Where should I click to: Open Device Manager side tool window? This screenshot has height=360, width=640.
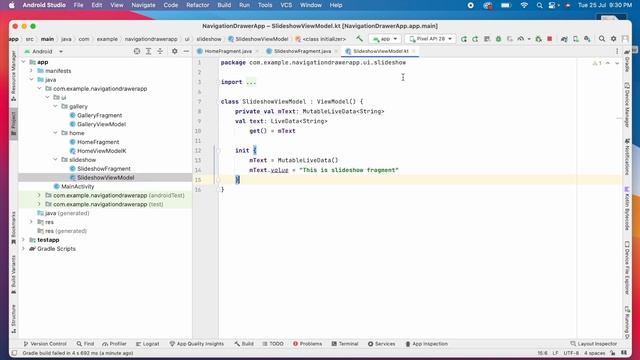[628, 105]
